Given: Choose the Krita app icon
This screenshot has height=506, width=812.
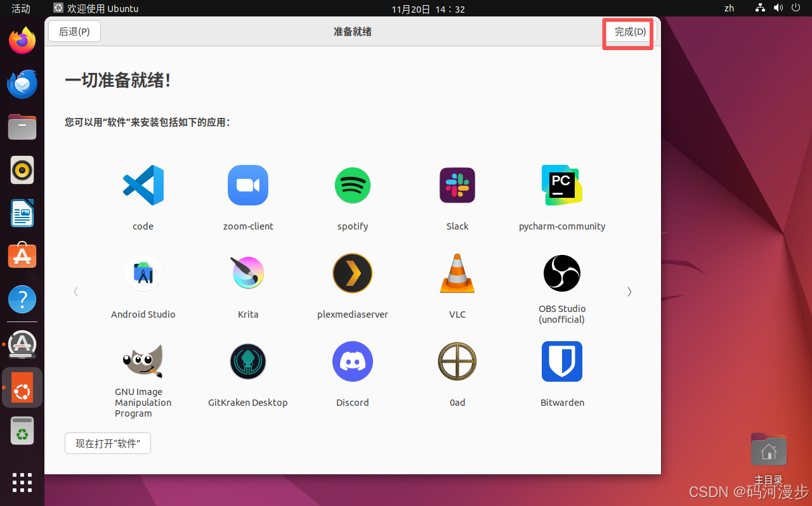Looking at the screenshot, I should pos(248,273).
